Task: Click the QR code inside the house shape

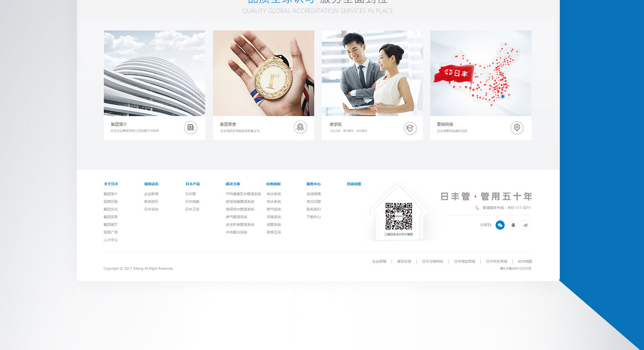Action: click(399, 216)
